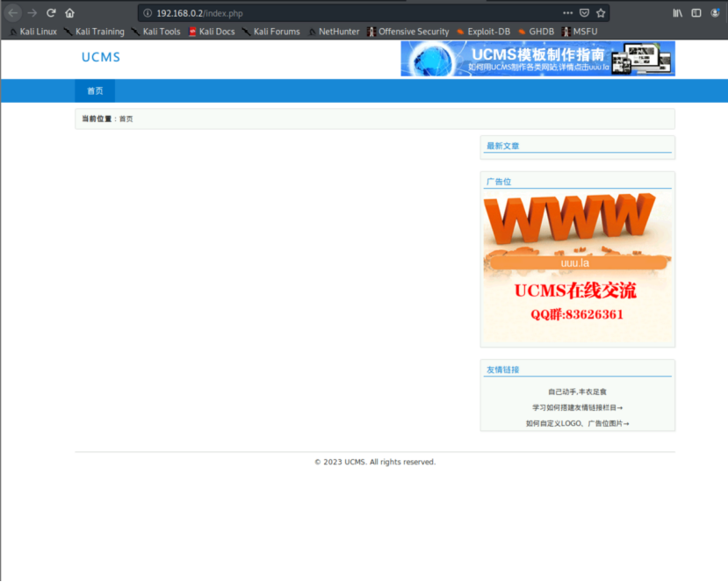Open the 学习如何搭建友情链接栏目 link

click(577, 407)
